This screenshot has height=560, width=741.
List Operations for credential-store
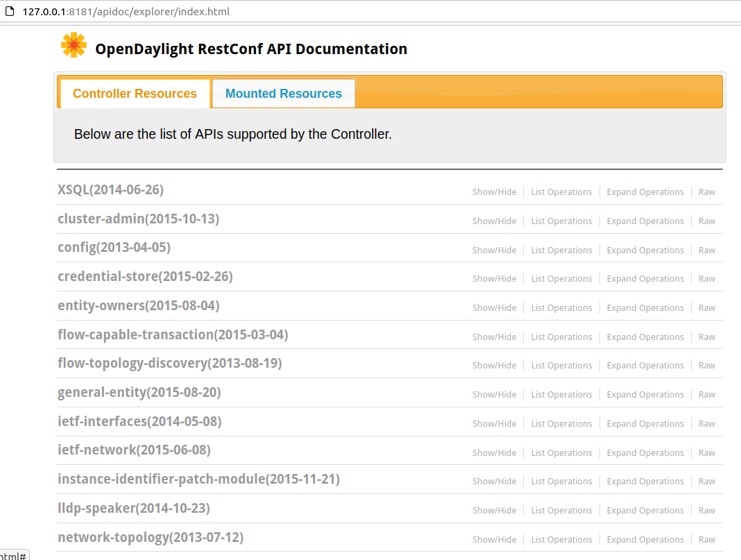point(561,279)
